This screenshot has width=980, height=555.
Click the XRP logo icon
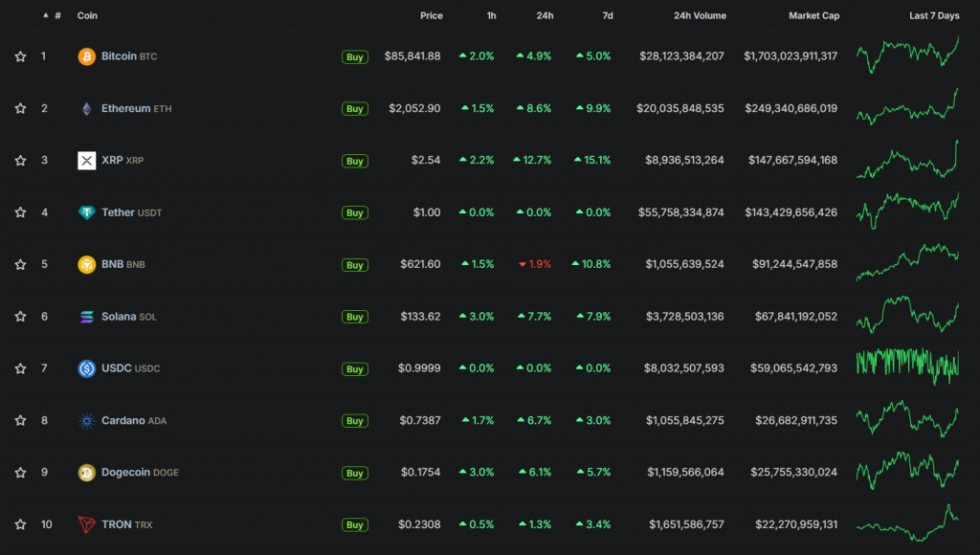(87, 161)
